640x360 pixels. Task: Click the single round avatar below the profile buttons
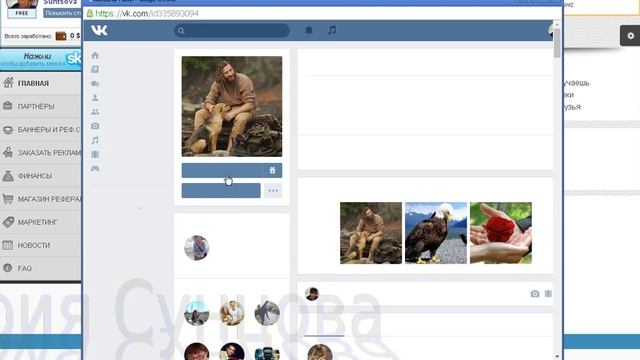[x=196, y=248]
